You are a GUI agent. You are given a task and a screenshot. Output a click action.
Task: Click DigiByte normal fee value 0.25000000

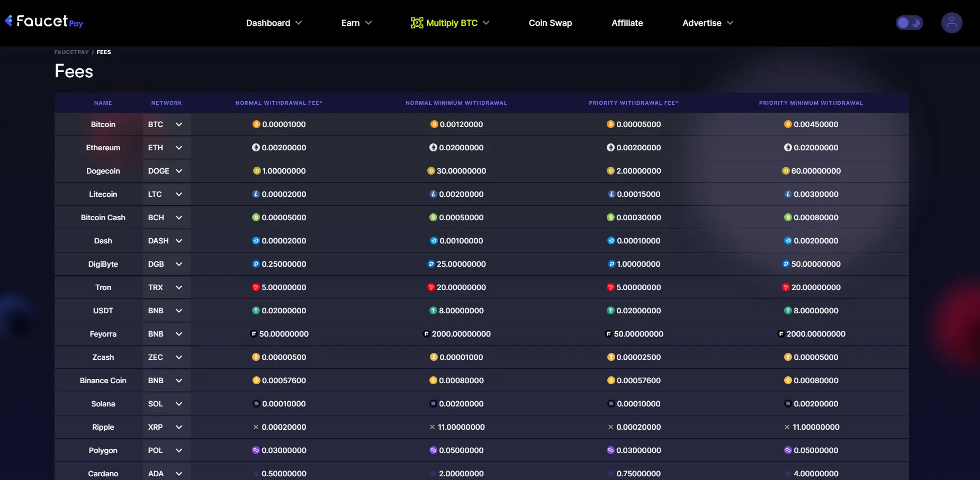pyautogui.click(x=284, y=264)
